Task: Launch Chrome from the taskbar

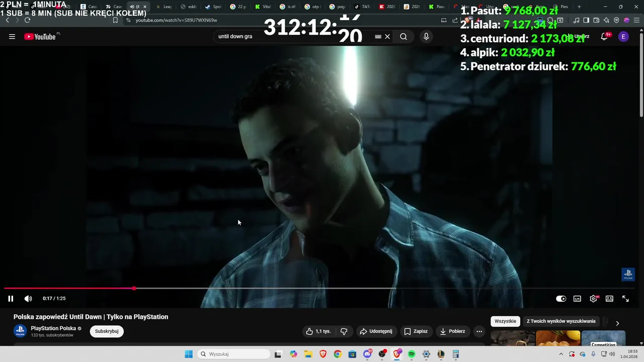Action: (337, 354)
